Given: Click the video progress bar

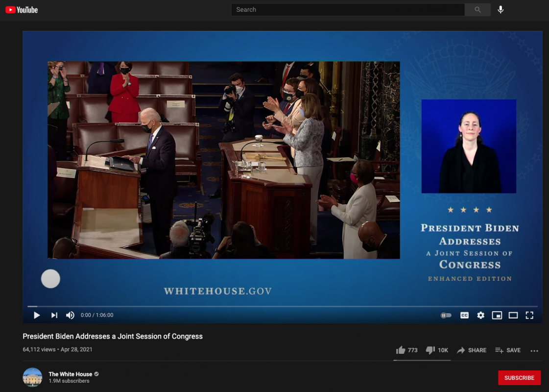Looking at the screenshot, I should pos(283,307).
